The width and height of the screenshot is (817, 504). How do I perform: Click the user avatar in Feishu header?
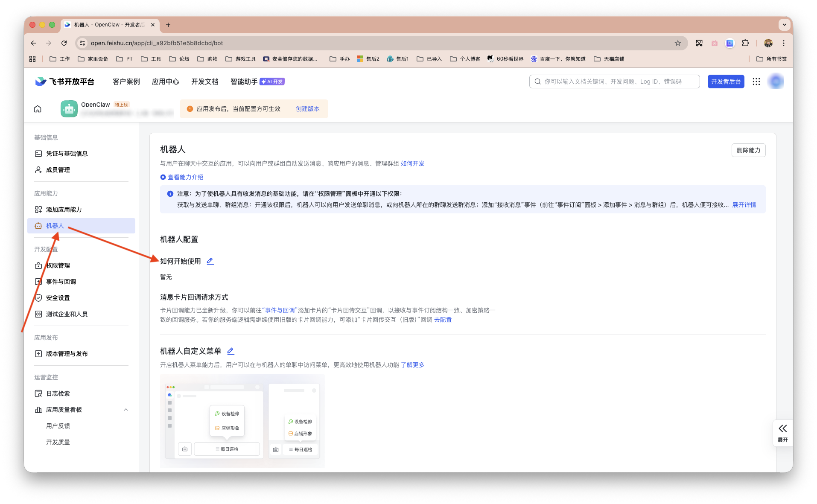(776, 82)
